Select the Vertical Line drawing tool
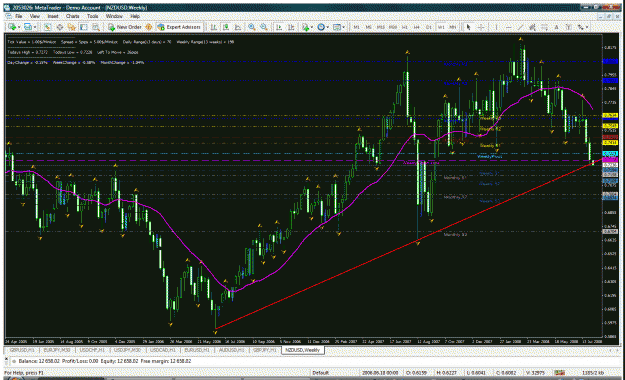 (497, 27)
